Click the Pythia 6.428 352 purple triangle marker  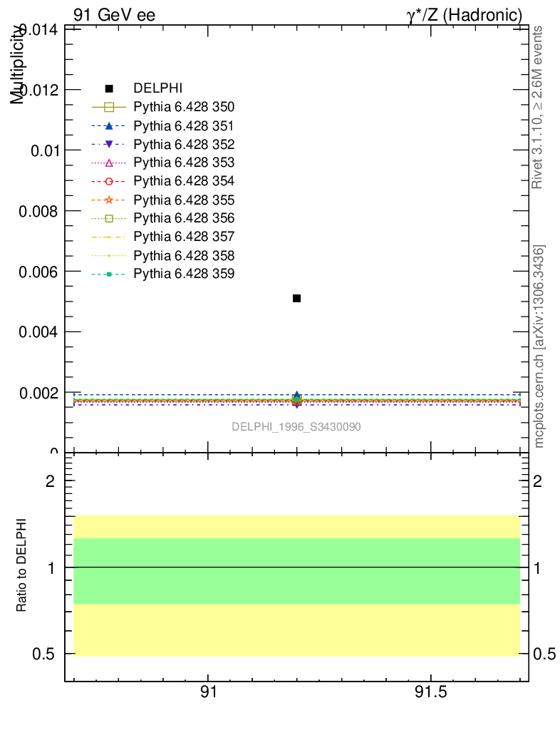tap(109, 144)
